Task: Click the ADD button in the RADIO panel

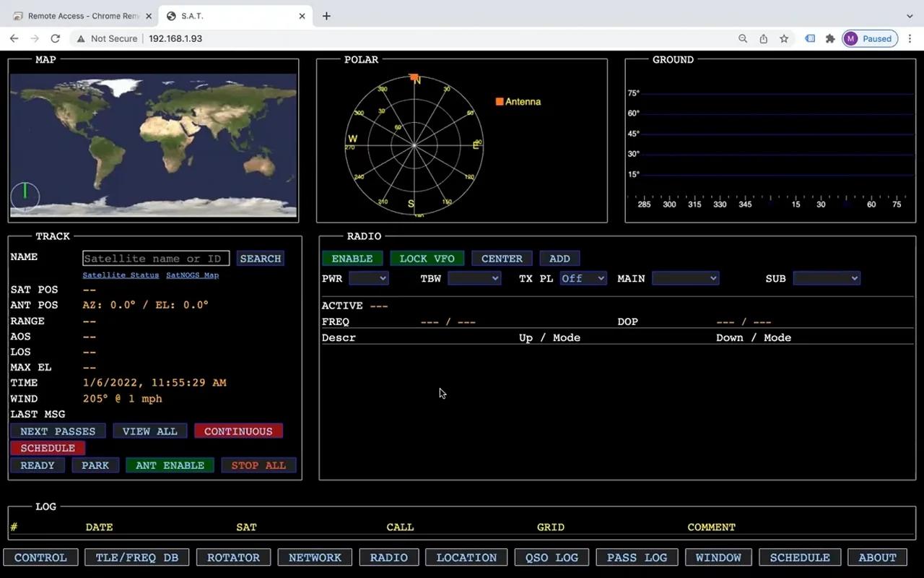Action: 559,258
